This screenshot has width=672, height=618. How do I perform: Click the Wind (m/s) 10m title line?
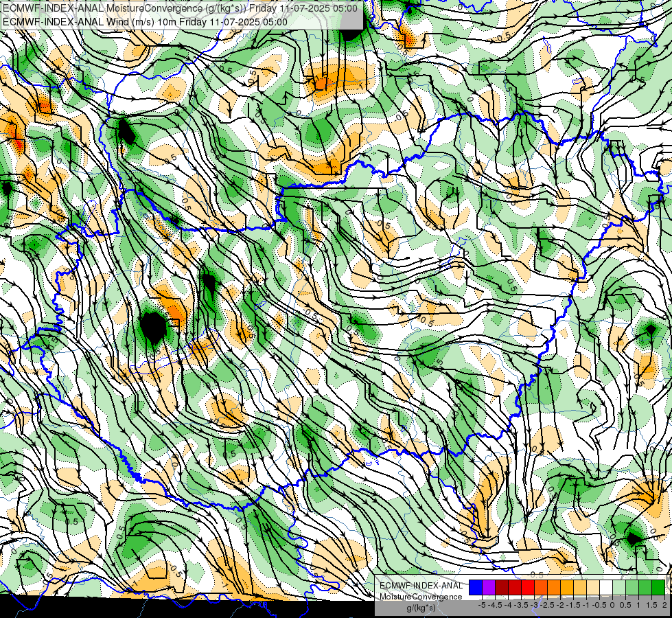coord(145,22)
